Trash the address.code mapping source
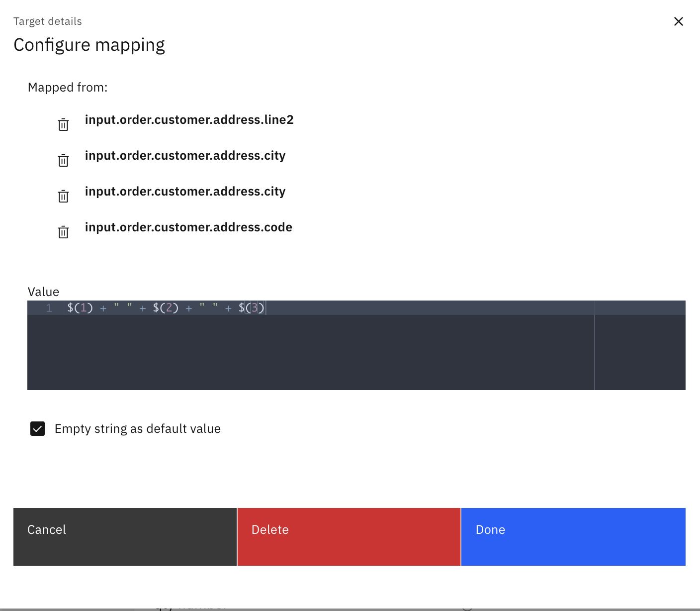The width and height of the screenshot is (700, 611). pos(63,232)
